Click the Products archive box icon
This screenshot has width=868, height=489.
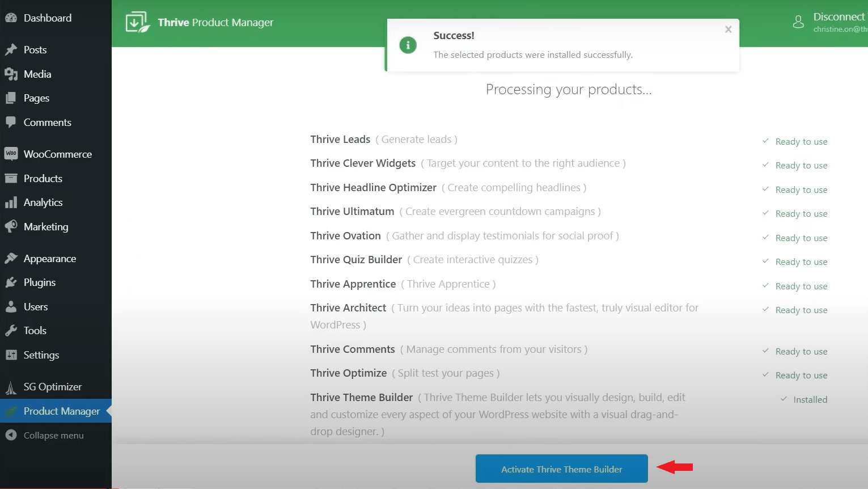pyautogui.click(x=11, y=178)
